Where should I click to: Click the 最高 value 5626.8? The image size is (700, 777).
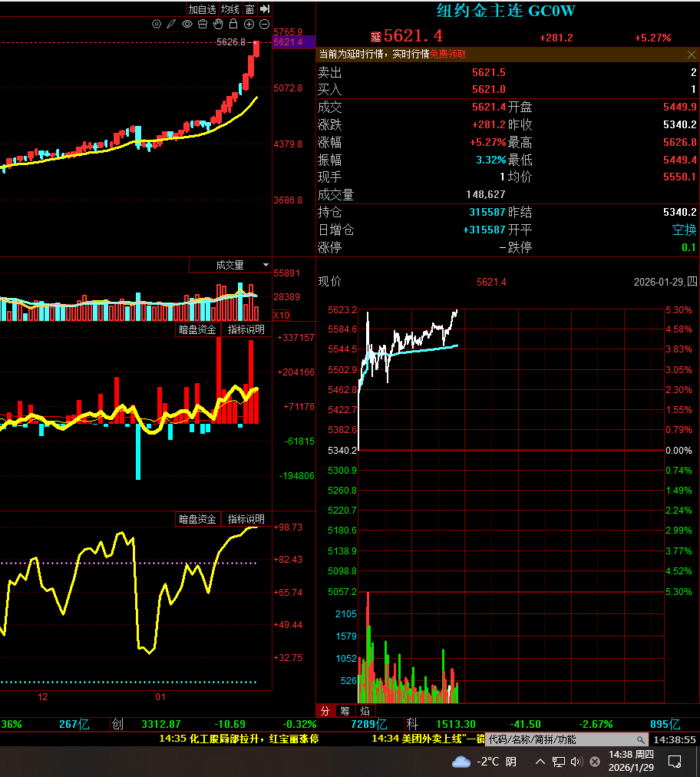click(x=680, y=143)
